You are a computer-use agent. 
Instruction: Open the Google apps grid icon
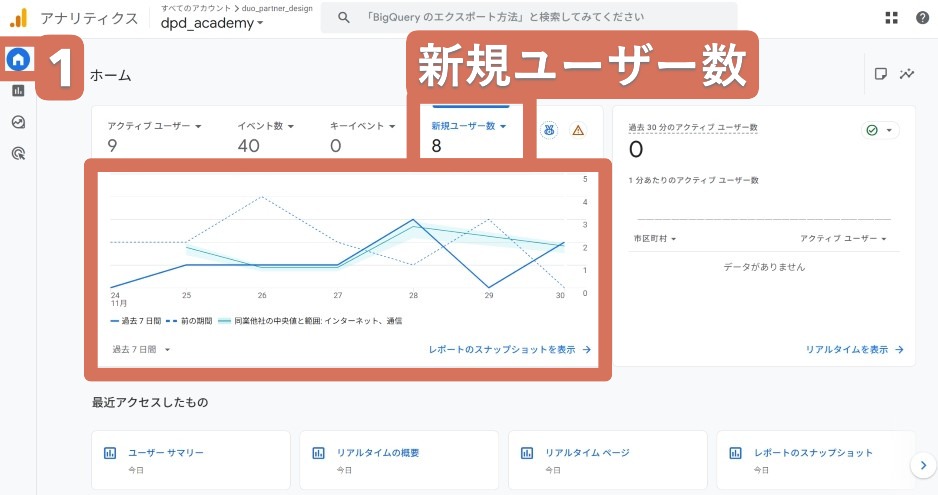(x=891, y=18)
